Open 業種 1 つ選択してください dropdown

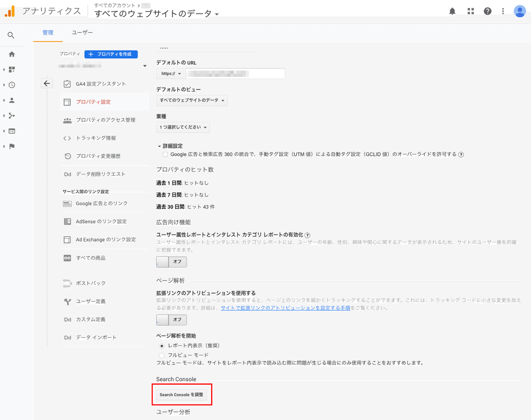coord(183,127)
